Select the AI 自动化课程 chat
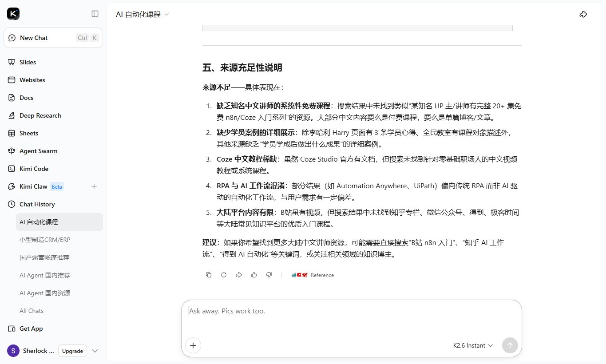Viewport: 606px width, 364px height. 59,222
